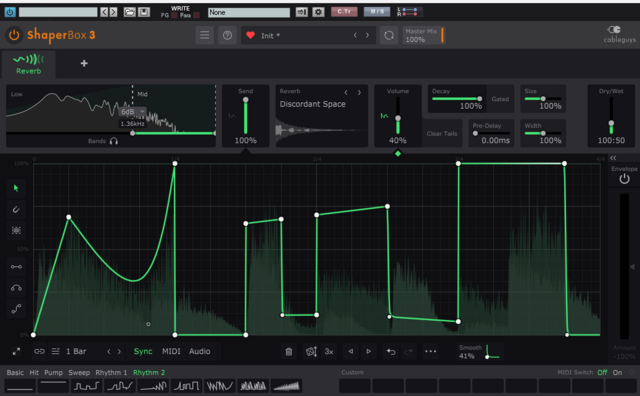Toggle host bypass power icon in top bar
The height and width of the screenshot is (396, 640).
10,12
